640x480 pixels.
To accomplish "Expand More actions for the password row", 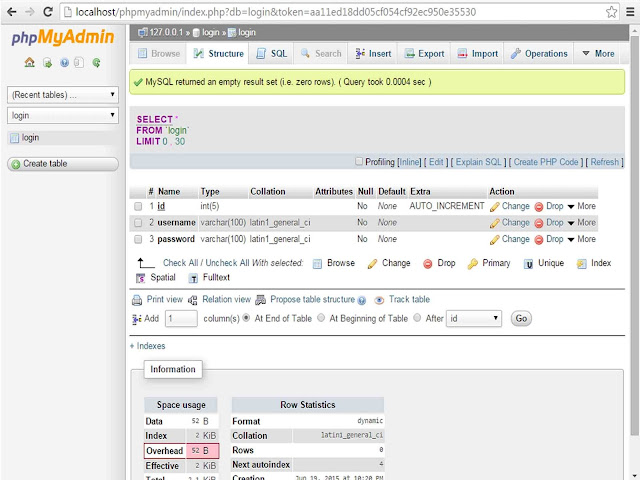I will 582,239.
